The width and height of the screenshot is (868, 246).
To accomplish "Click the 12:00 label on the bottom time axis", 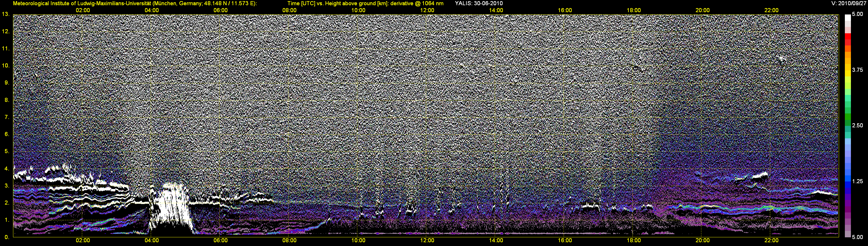I will [427, 241].
